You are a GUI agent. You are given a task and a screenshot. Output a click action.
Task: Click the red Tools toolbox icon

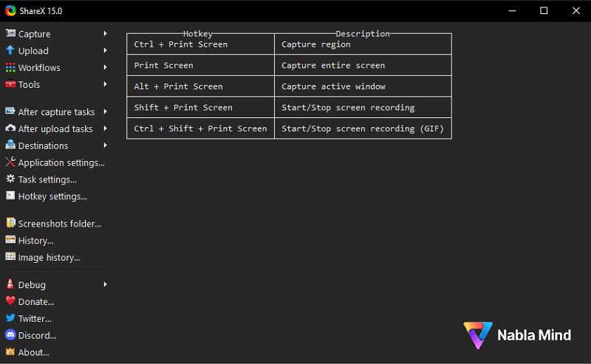(x=10, y=84)
